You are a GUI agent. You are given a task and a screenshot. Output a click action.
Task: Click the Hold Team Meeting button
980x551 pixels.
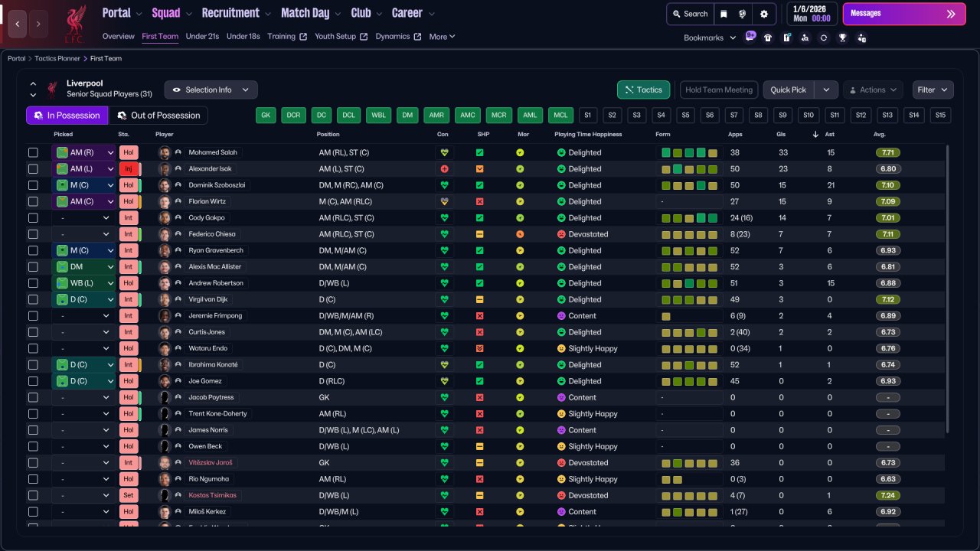pos(718,90)
